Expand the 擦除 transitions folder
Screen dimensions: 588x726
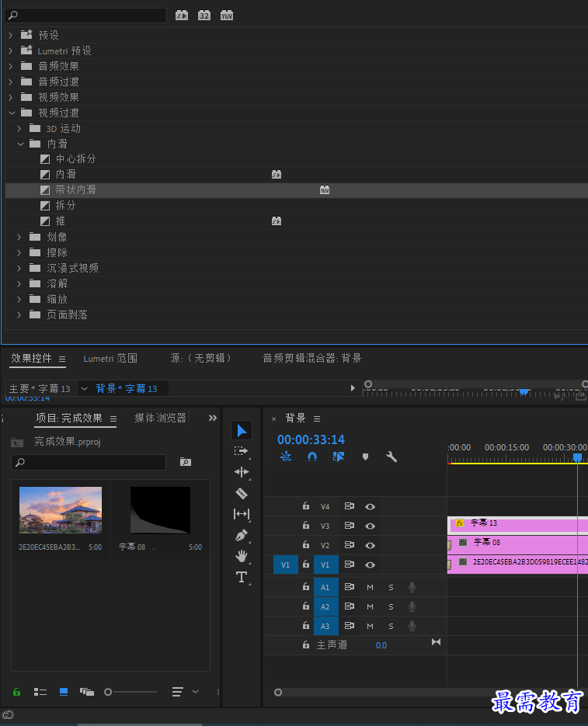(19, 252)
